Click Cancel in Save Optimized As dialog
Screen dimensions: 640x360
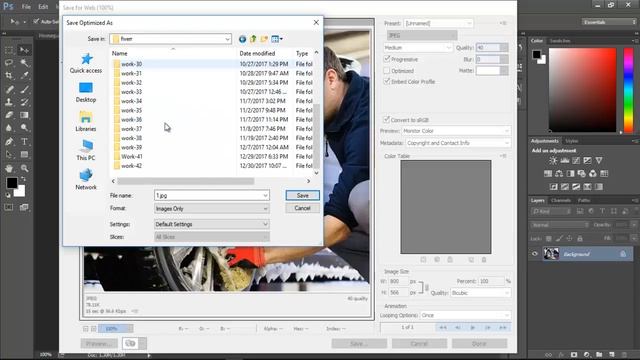302,208
